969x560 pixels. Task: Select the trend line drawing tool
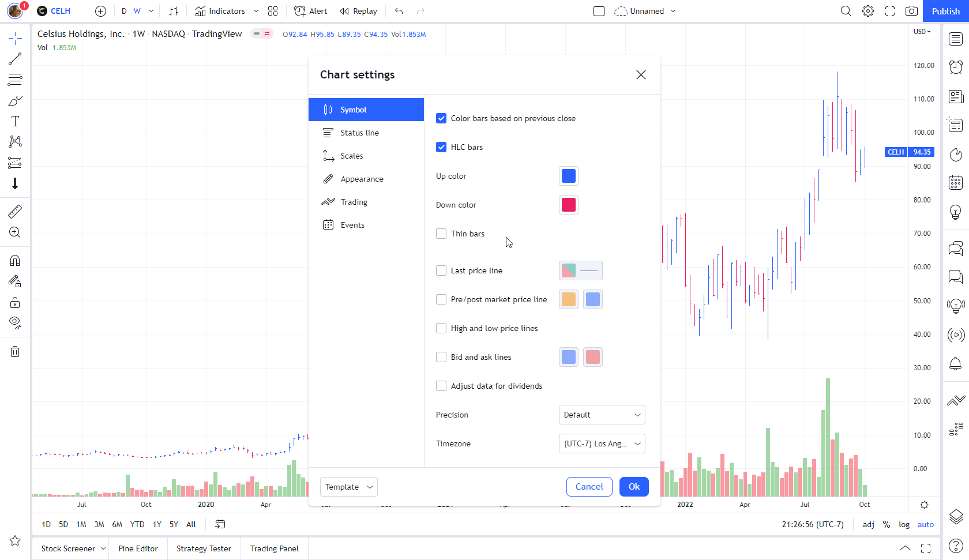(15, 59)
